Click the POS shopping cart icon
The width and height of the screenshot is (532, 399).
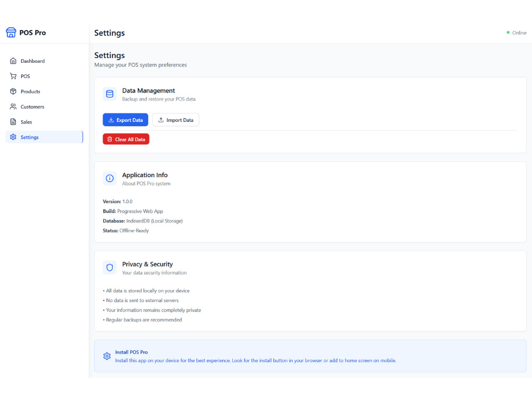13,76
